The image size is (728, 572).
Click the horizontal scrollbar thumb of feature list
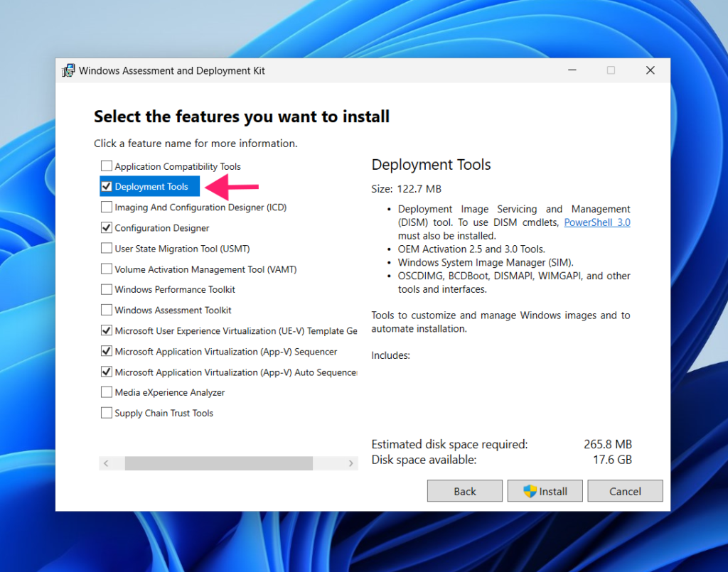219,463
